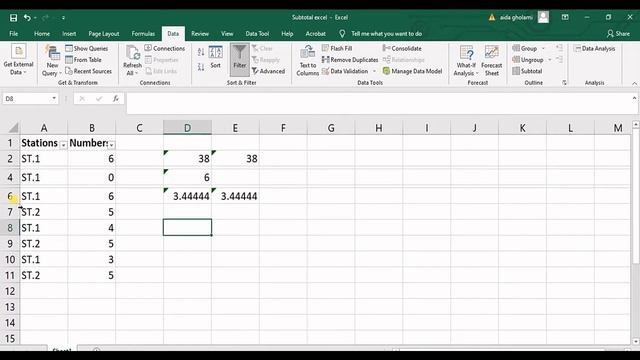Select row 8 header
The image size is (640, 360).
10,228
